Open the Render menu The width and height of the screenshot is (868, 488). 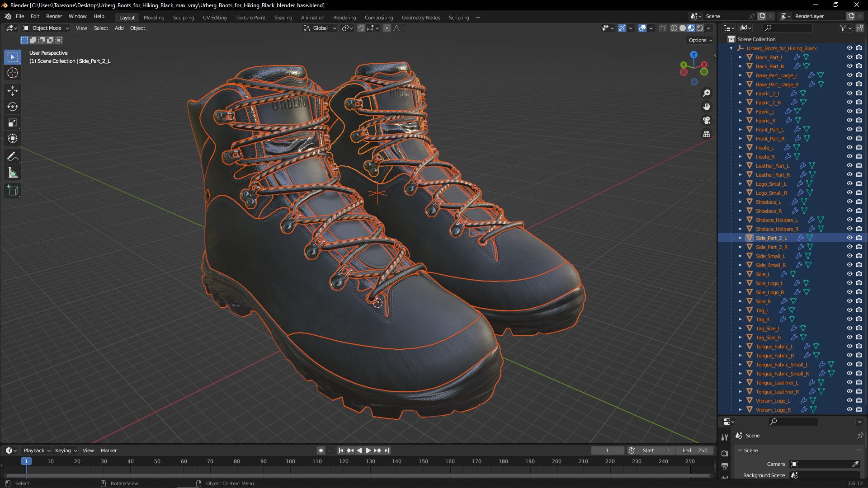pos(54,16)
